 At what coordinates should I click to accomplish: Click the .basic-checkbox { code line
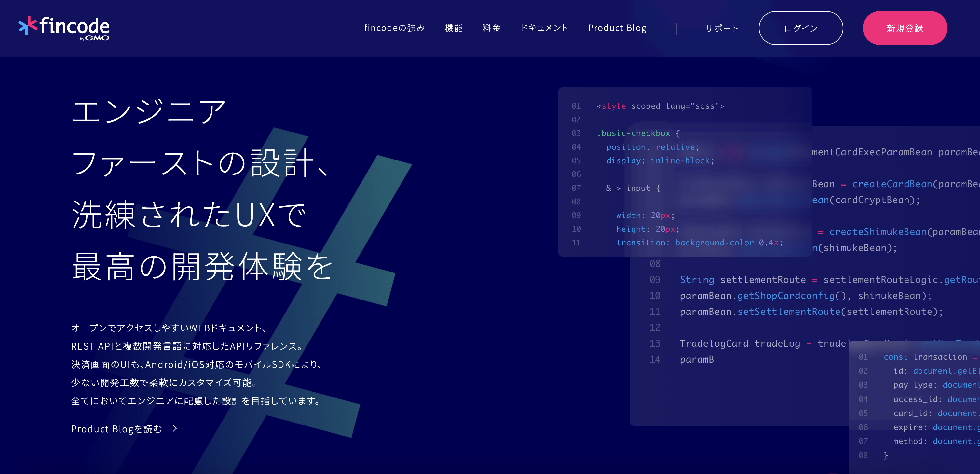pos(638,133)
